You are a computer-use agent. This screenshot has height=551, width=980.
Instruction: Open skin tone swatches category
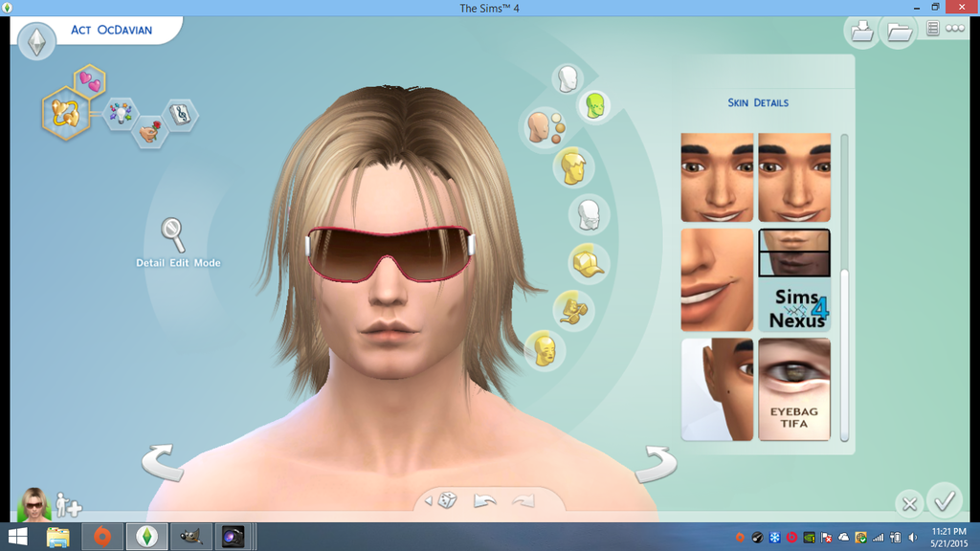[545, 127]
